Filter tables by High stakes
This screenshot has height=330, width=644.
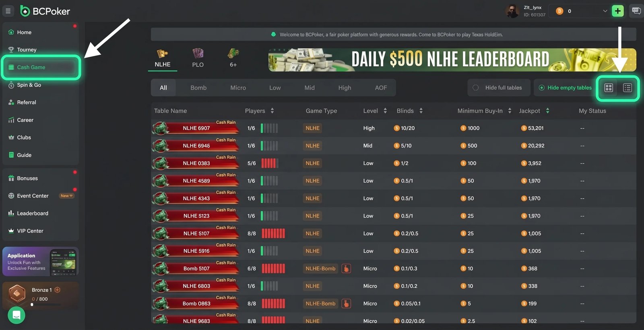point(345,88)
